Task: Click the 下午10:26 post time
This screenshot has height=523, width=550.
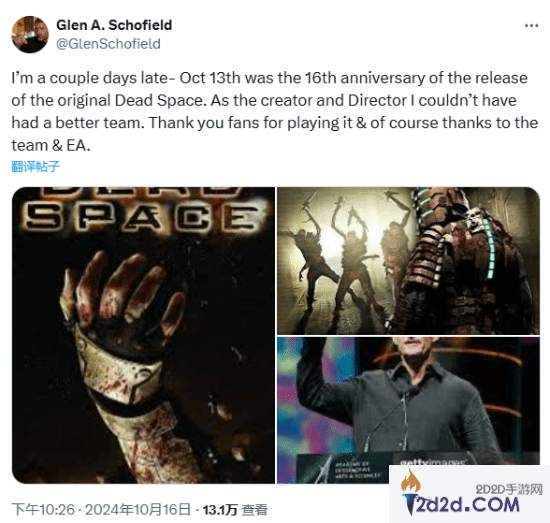Action: [x=43, y=509]
